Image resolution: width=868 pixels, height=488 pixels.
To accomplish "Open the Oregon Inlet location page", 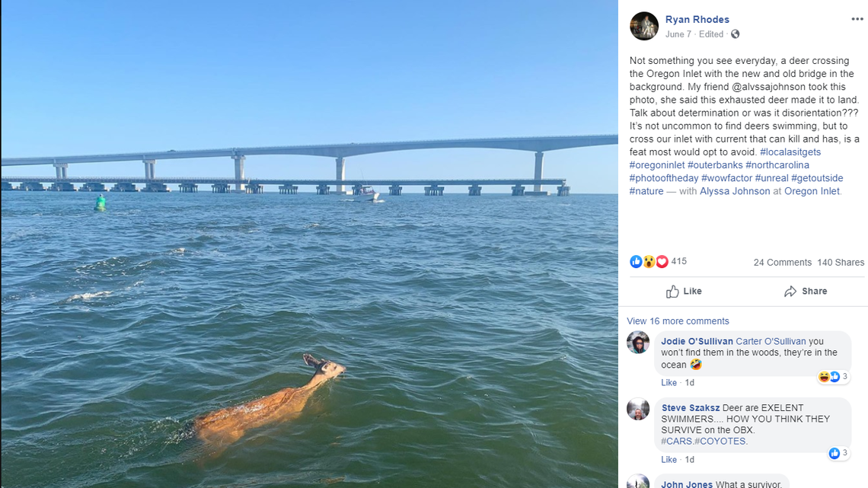I will tap(812, 191).
